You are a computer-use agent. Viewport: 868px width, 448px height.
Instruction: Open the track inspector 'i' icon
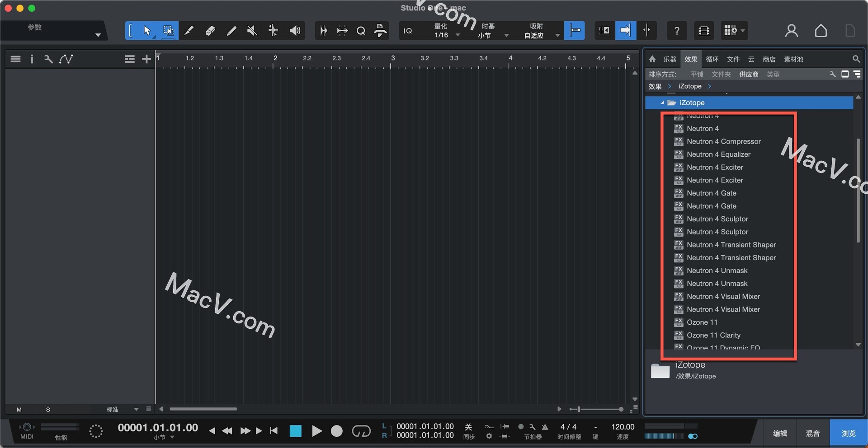[x=32, y=59]
